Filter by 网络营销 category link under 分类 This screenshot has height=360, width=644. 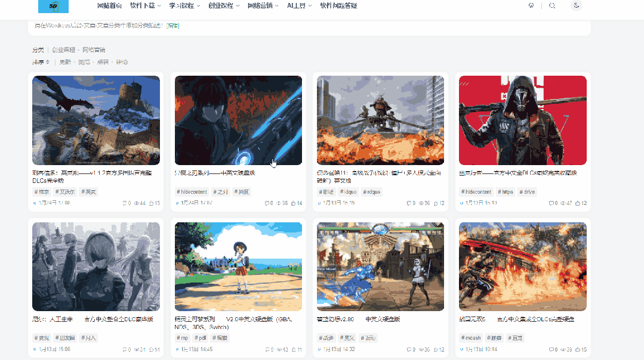point(94,50)
